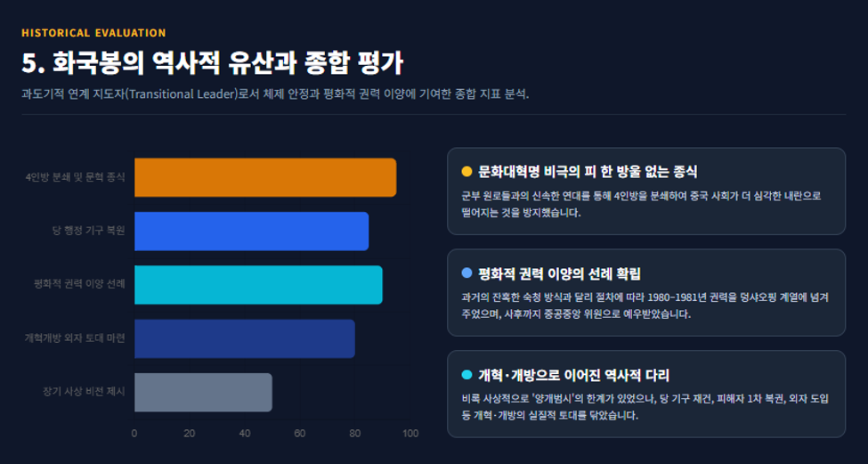Click the cyan 평화적 권력 이양 선례 bar
This screenshot has height=464, width=868.
(x=258, y=285)
